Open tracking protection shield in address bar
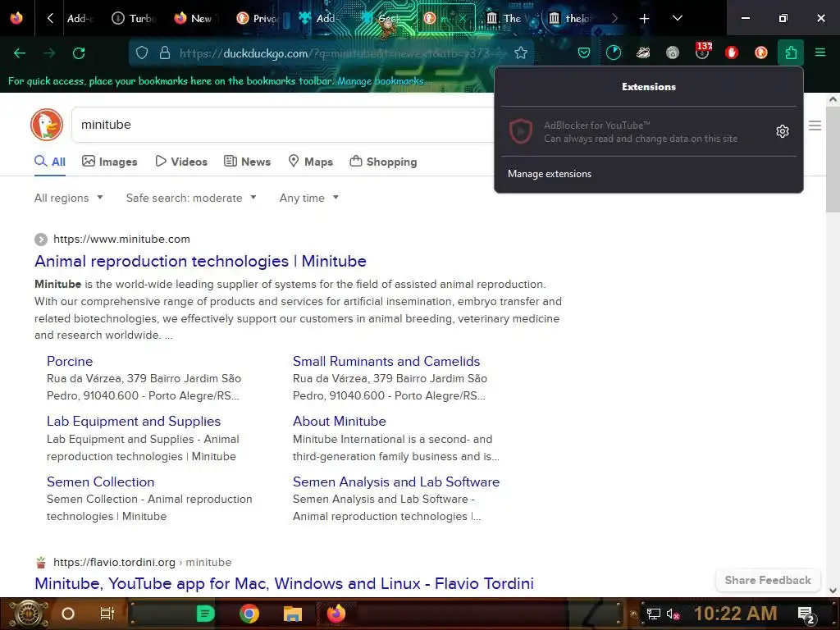This screenshot has width=840, height=630. click(141, 53)
